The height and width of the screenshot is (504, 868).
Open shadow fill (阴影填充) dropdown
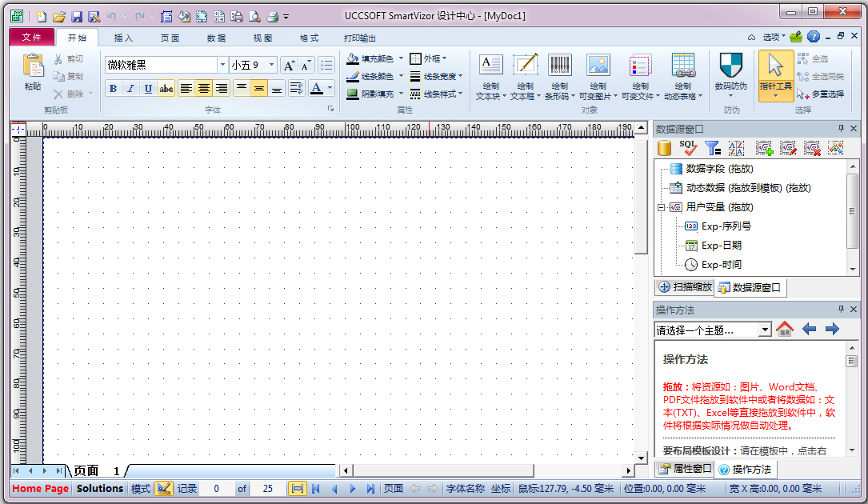[x=402, y=94]
